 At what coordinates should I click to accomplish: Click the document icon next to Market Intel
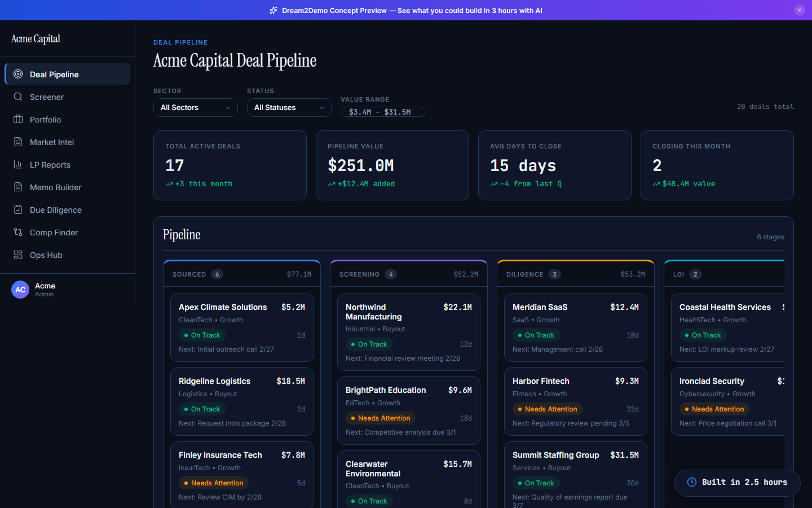[x=17, y=142]
